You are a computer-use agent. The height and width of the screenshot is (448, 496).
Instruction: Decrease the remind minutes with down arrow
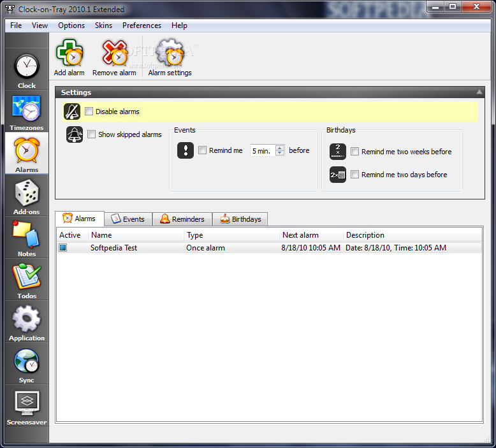pos(280,153)
